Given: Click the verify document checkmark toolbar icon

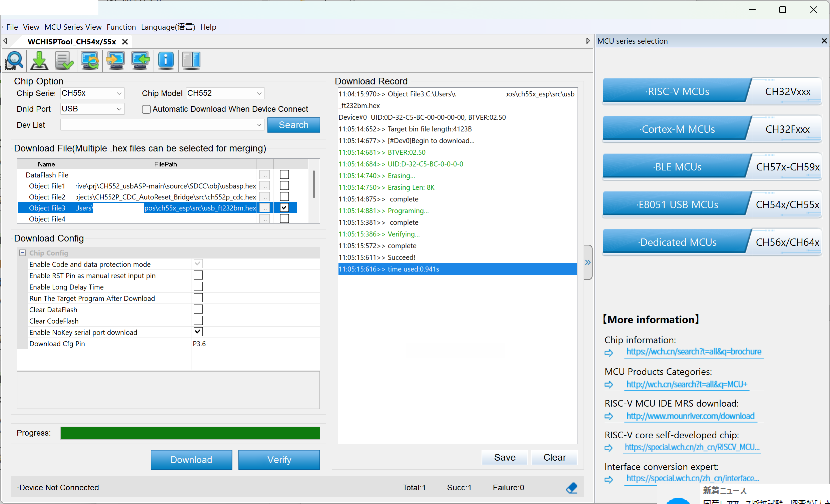Looking at the screenshot, I should click(x=64, y=61).
